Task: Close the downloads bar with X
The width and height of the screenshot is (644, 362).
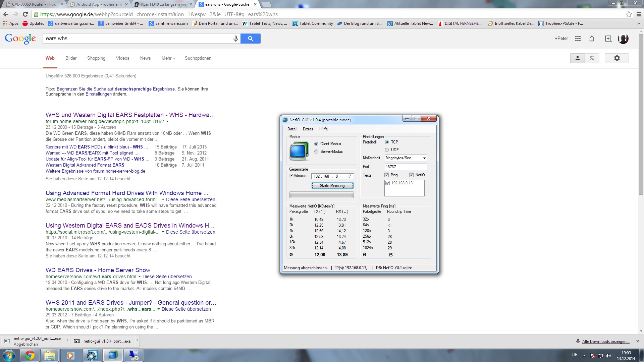Action: pyautogui.click(x=638, y=341)
